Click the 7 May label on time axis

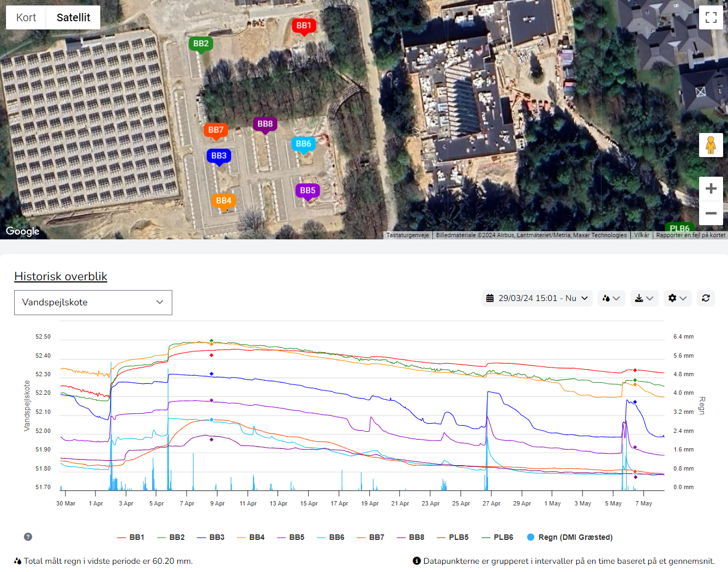pyautogui.click(x=643, y=504)
